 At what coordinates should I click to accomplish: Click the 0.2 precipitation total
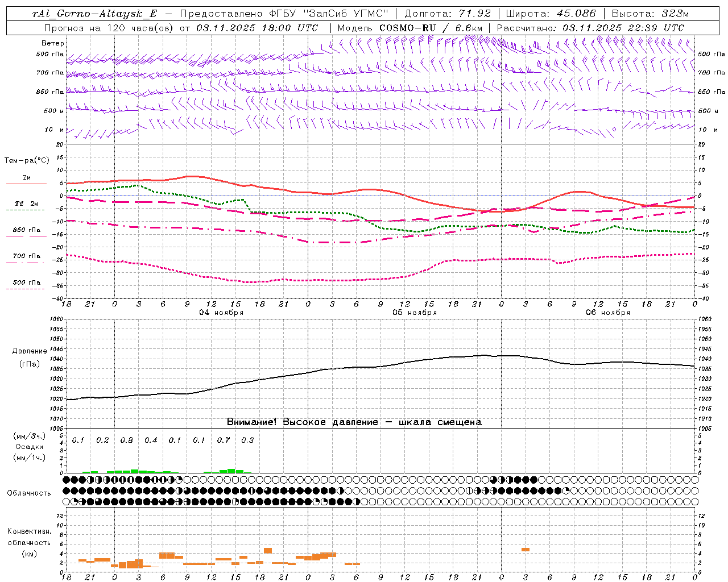102,440
